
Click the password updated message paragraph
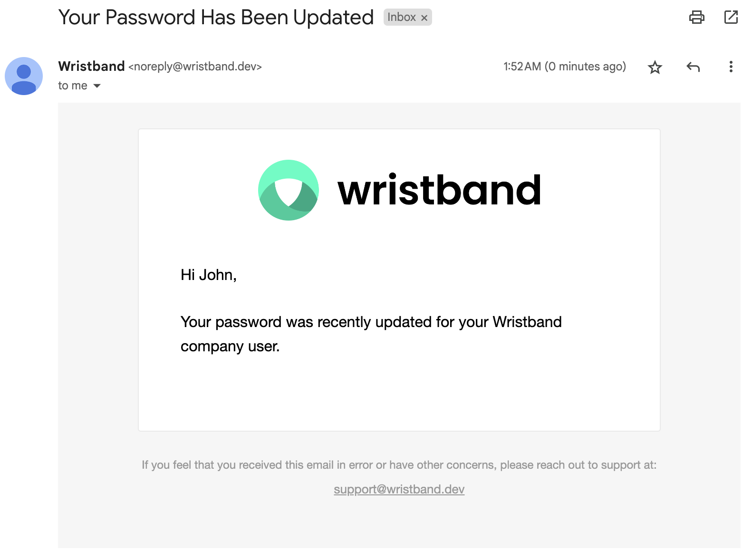tap(371, 334)
